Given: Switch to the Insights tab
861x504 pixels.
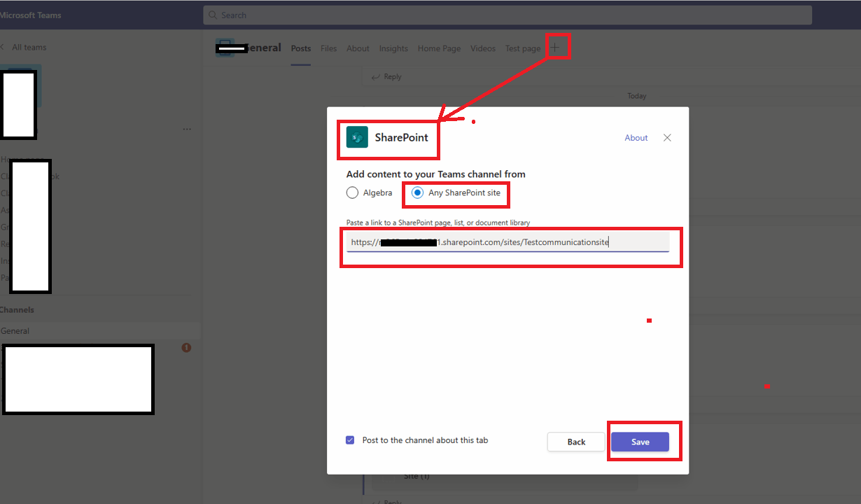Looking at the screenshot, I should (x=393, y=48).
